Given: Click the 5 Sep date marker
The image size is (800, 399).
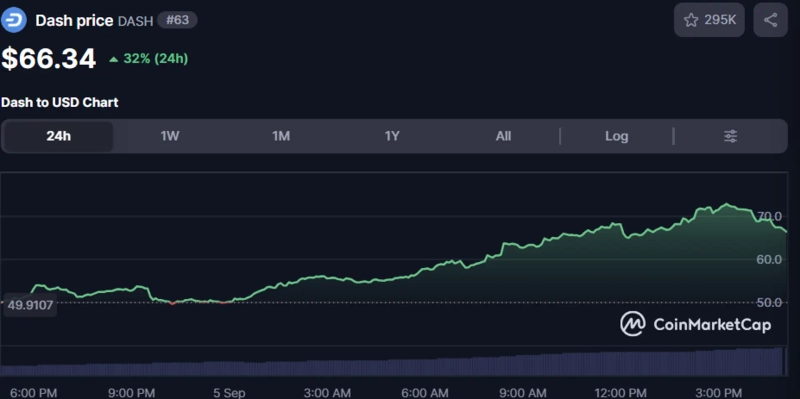Looking at the screenshot, I should [x=229, y=393].
